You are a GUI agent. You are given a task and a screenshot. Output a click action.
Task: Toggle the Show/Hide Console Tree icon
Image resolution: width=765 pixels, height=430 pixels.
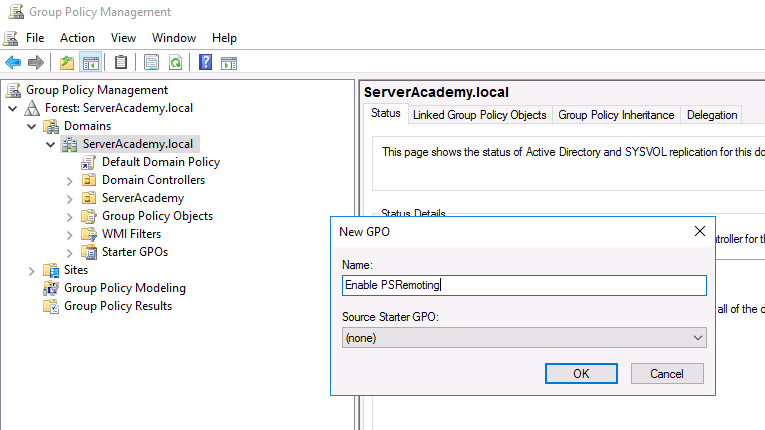coord(91,62)
